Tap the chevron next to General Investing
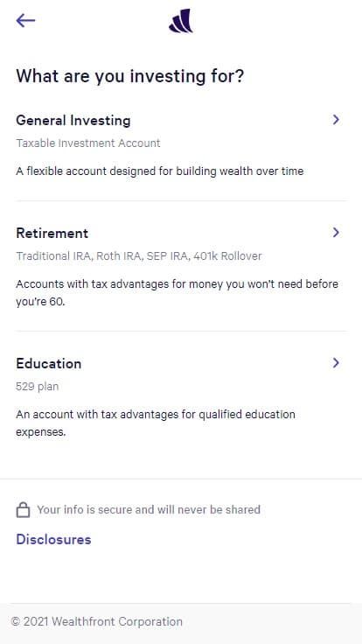The image size is (362, 644). tap(336, 120)
